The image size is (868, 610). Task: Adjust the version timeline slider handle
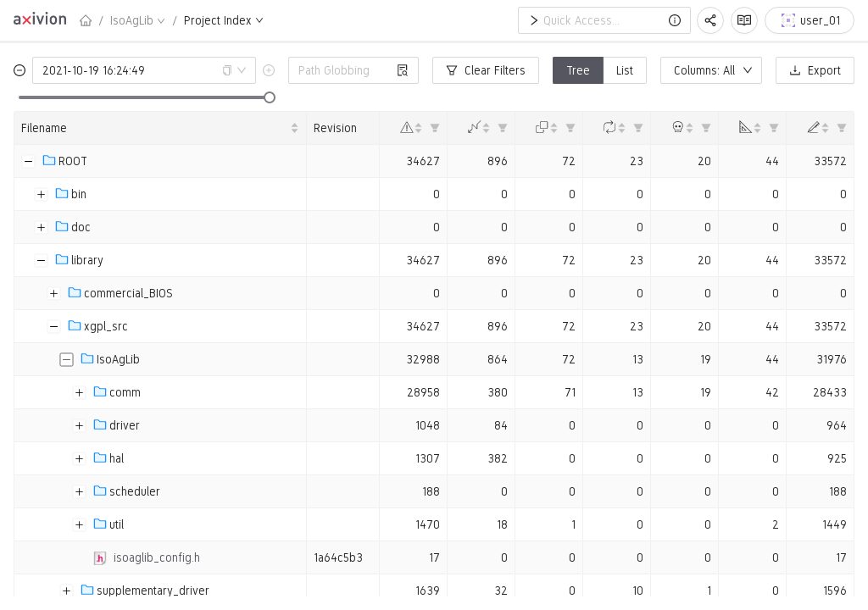click(270, 98)
